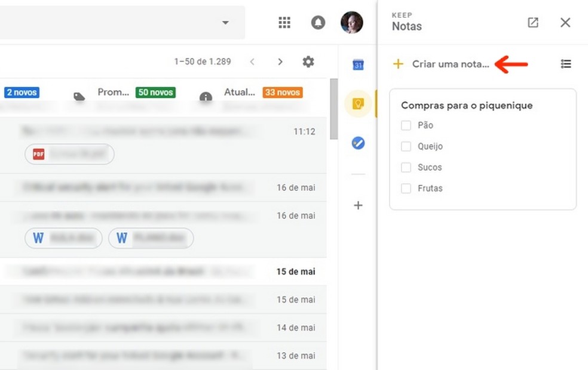Click the 1–50 de 1.289 counter
This screenshot has width=588, height=370.
[203, 62]
